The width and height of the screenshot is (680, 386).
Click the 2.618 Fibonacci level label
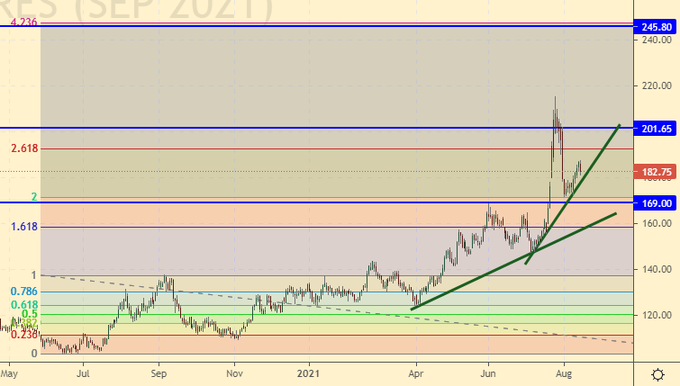point(24,148)
